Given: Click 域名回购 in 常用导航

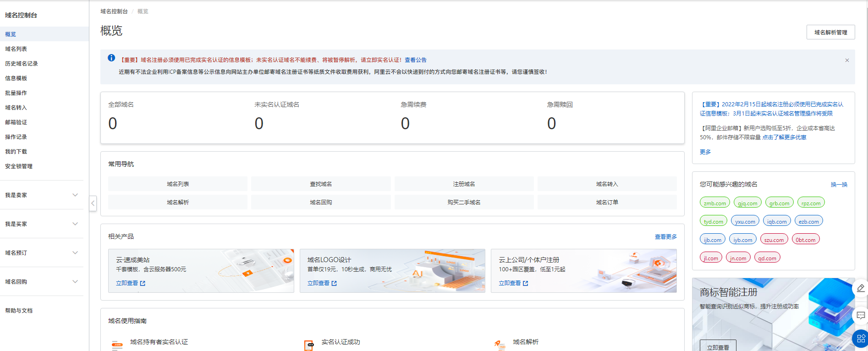Looking at the screenshot, I should coord(321,203).
